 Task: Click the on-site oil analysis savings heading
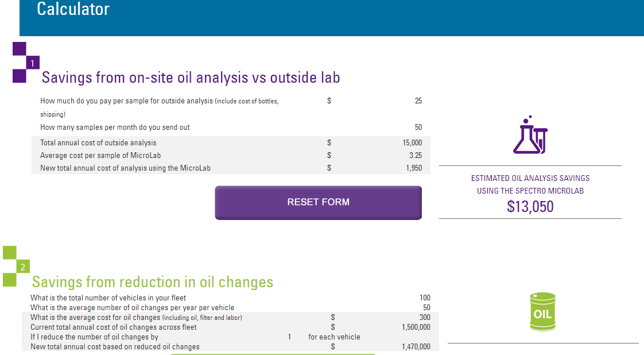click(191, 78)
